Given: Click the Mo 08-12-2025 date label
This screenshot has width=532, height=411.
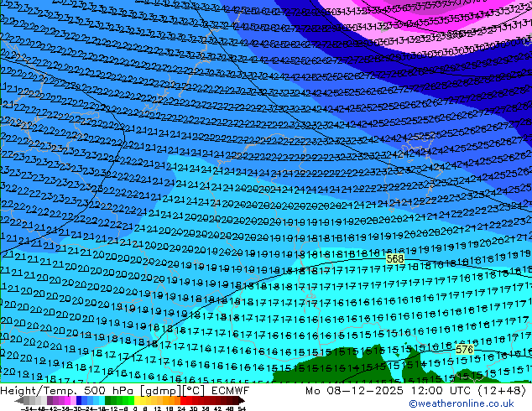Looking at the screenshot, I should [x=355, y=391].
